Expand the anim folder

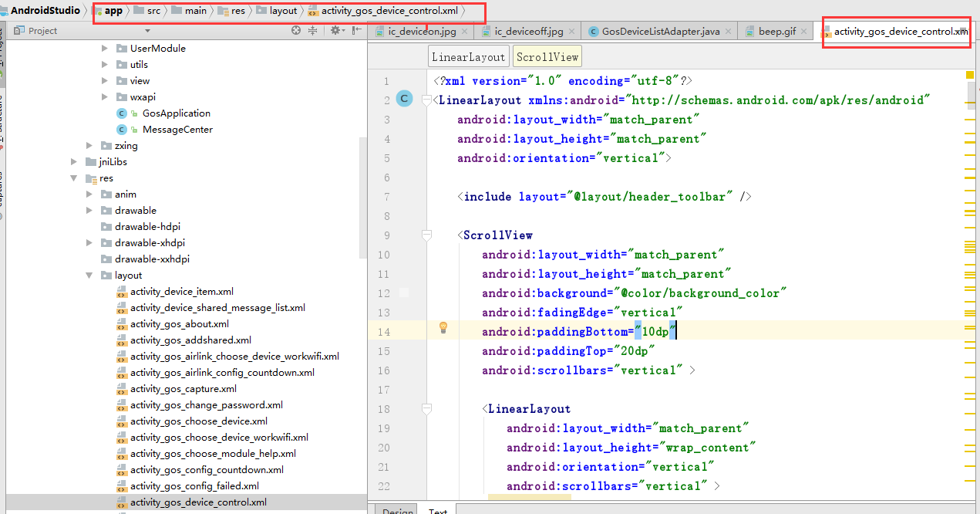coord(89,194)
